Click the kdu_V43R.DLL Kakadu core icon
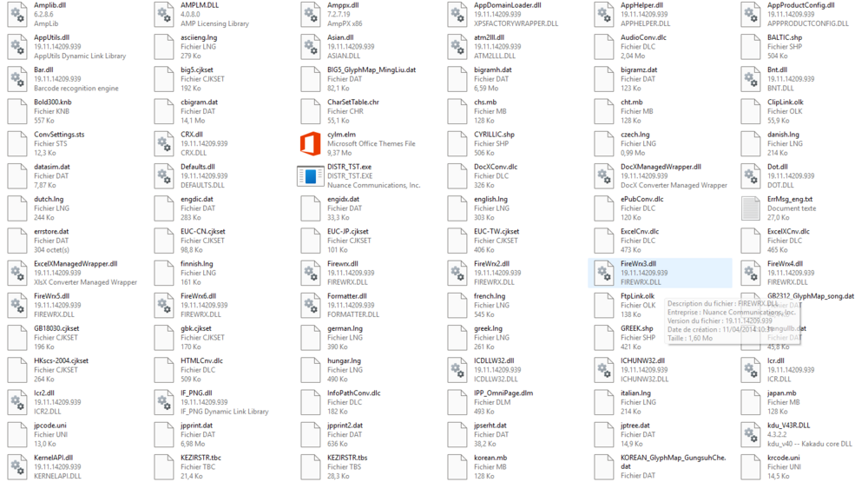 click(751, 434)
